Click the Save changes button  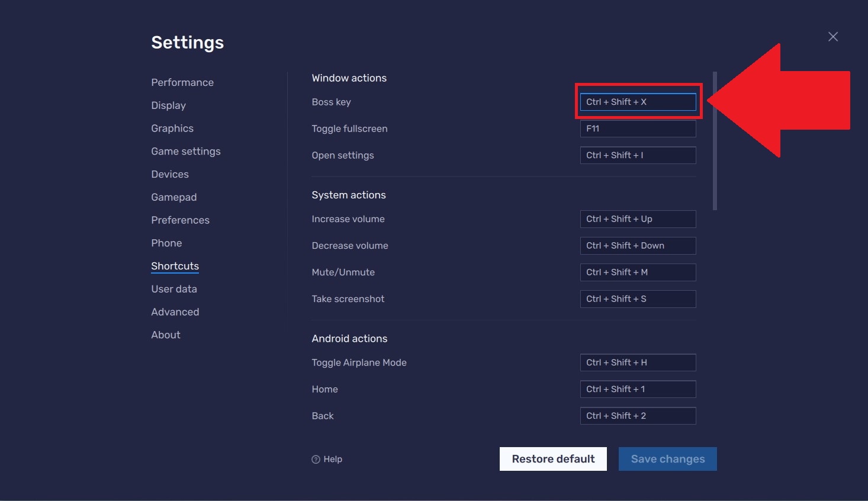[667, 458]
